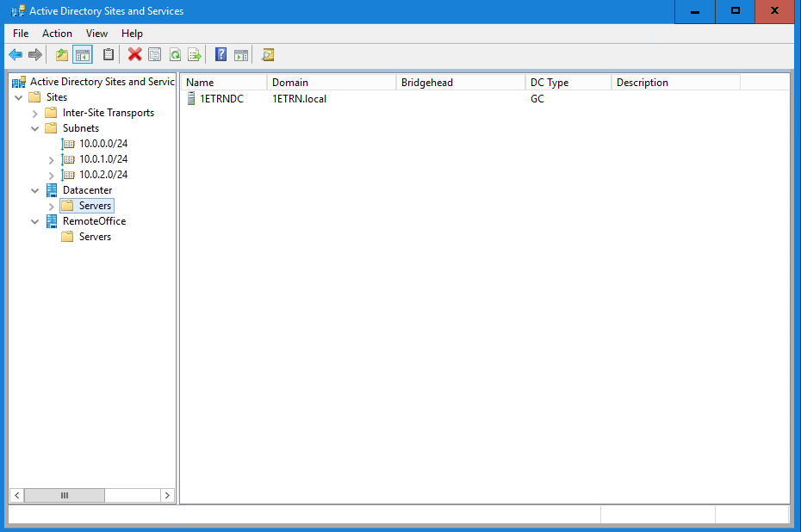Sort by the Domain column header

click(331, 83)
